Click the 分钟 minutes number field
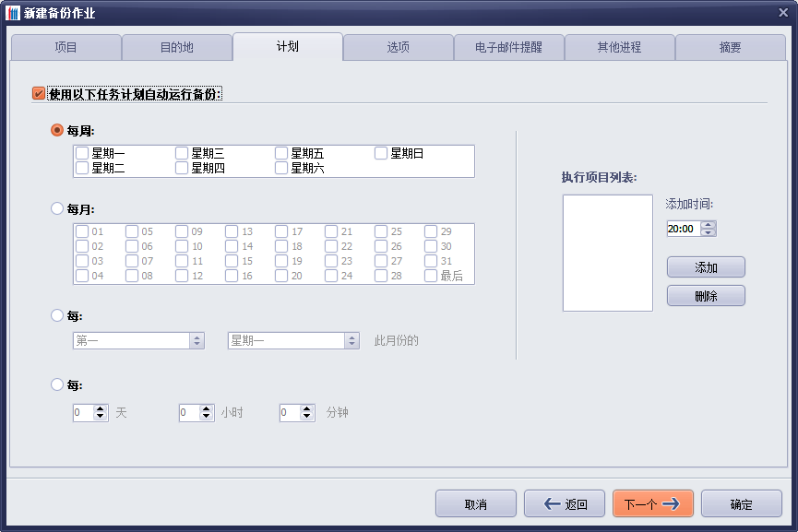The height and width of the screenshot is (532, 798). 290,412
